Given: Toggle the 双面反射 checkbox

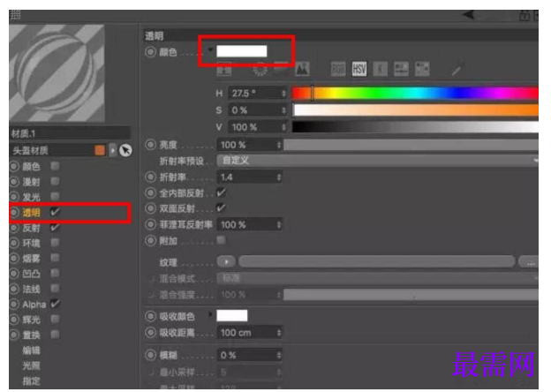Looking at the screenshot, I should [222, 208].
